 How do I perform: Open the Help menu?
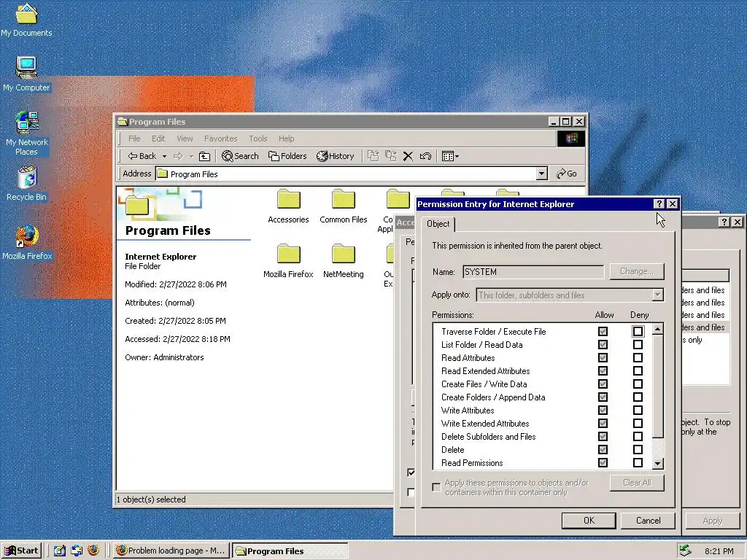point(286,139)
